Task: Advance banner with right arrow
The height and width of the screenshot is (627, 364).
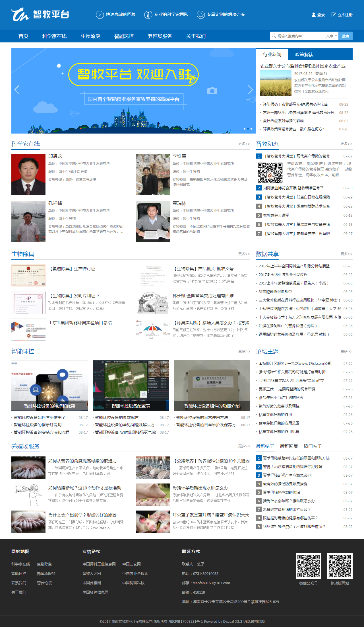Action: pos(250,90)
